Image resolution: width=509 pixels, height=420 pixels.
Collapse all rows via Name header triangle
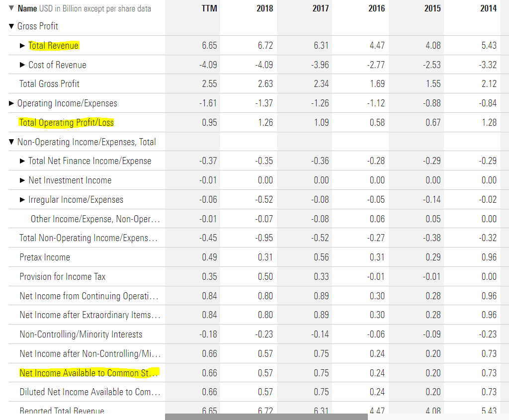[12, 8]
